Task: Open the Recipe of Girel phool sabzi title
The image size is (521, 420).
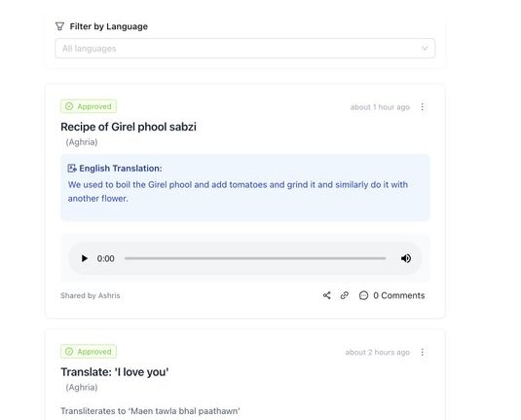Action: coord(129,127)
